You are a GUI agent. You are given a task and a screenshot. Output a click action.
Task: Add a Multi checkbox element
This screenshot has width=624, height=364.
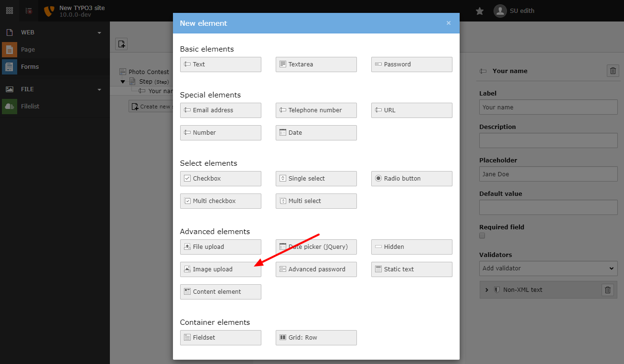pos(220,201)
